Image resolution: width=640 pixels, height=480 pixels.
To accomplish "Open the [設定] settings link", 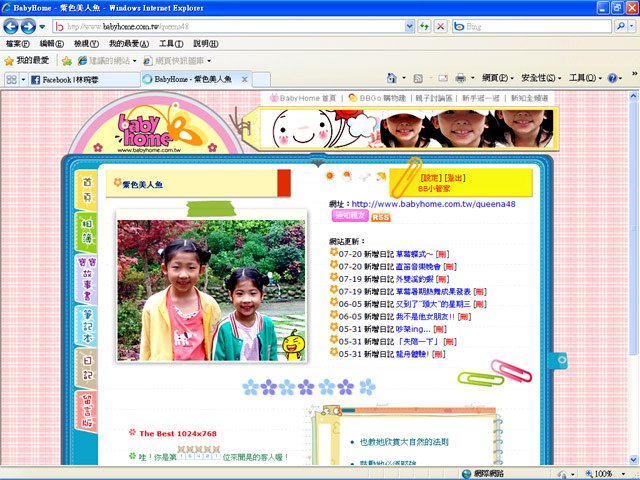I will click(431, 178).
